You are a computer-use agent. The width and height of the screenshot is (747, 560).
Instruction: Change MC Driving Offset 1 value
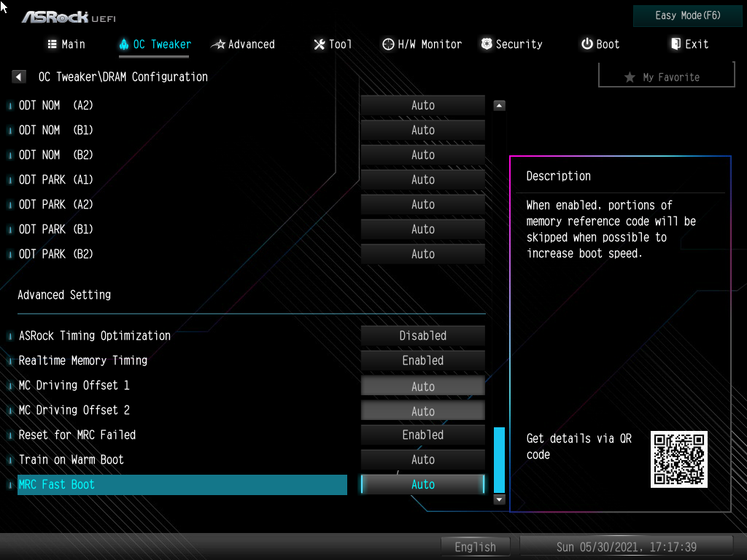point(422,385)
